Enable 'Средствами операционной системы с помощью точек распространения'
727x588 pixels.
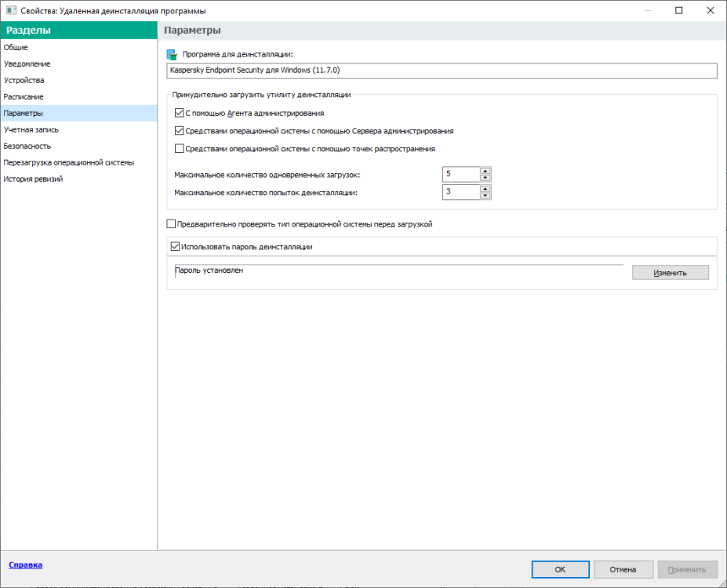[x=179, y=149]
